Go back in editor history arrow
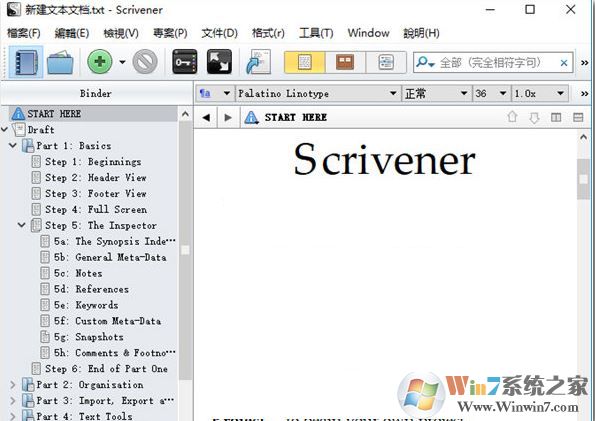Screen dimensions: 595x421 [206, 118]
